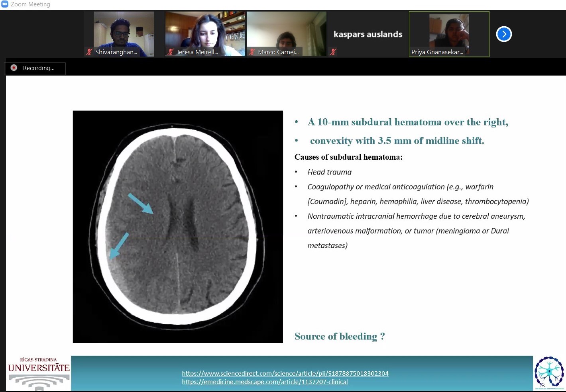
Task: Click the red recording dot indicator
Action: pos(14,68)
